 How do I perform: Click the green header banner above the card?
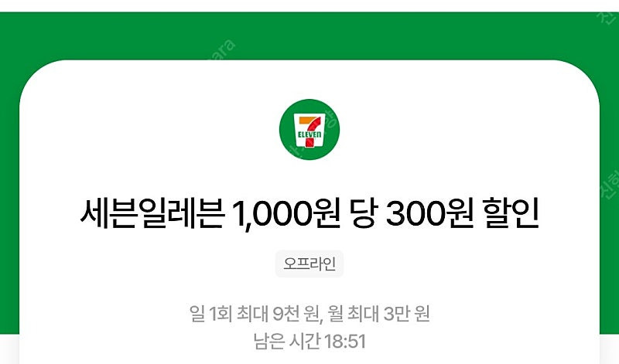pyautogui.click(x=309, y=36)
